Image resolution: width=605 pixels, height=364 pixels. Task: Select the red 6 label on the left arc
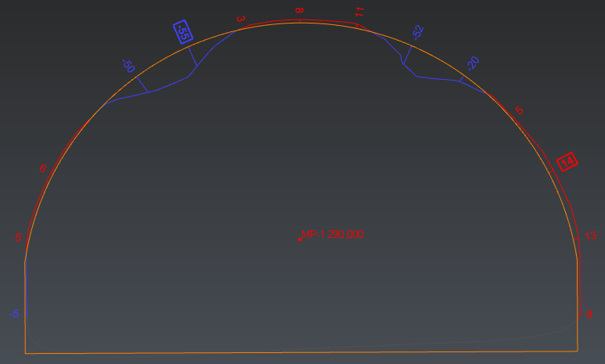pyautogui.click(x=43, y=168)
